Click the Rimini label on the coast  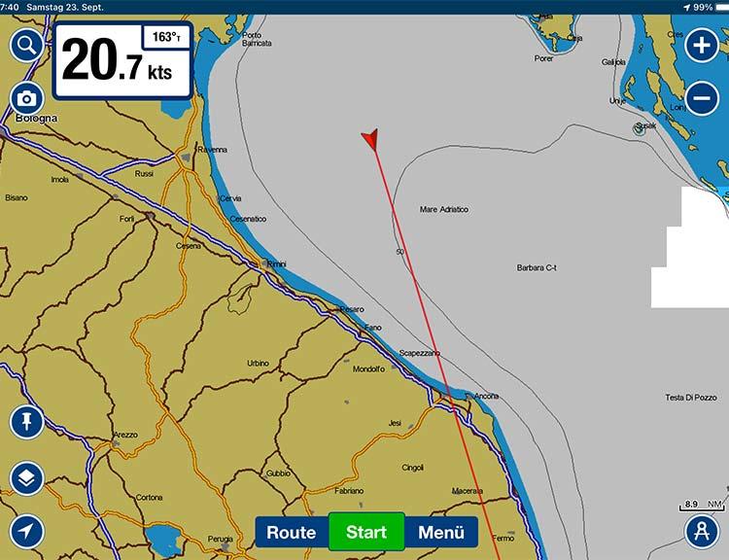click(277, 264)
